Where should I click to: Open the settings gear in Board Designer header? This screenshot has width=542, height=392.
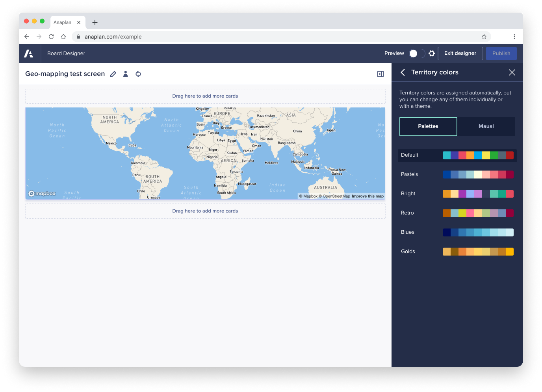[432, 53]
